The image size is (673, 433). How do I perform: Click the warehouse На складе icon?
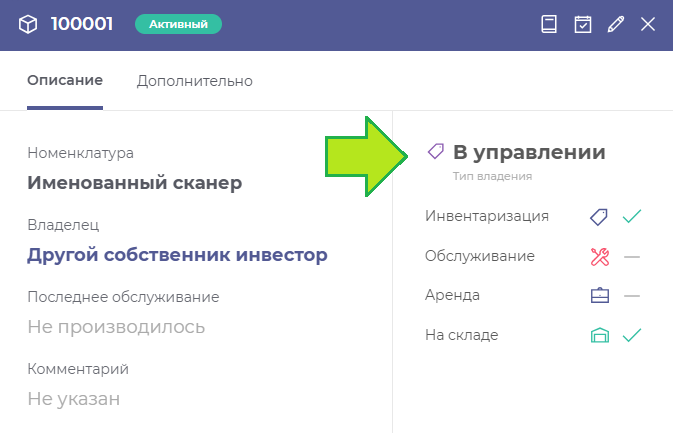pos(599,336)
